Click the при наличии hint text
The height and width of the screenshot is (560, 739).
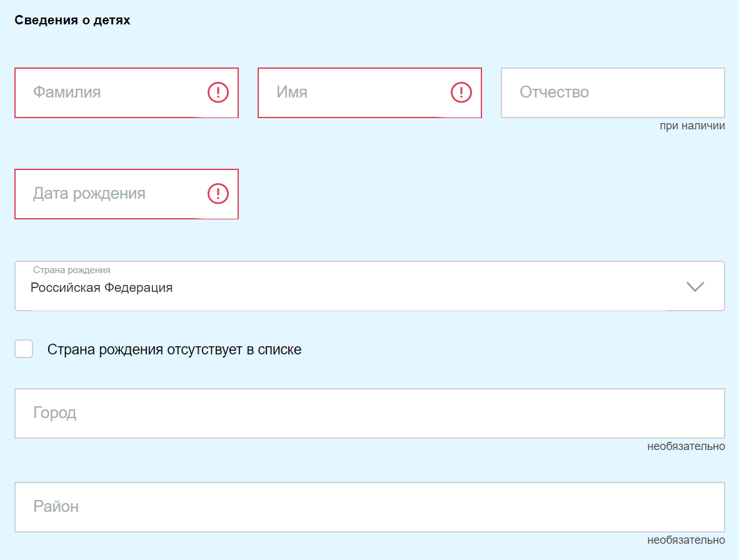tap(692, 126)
